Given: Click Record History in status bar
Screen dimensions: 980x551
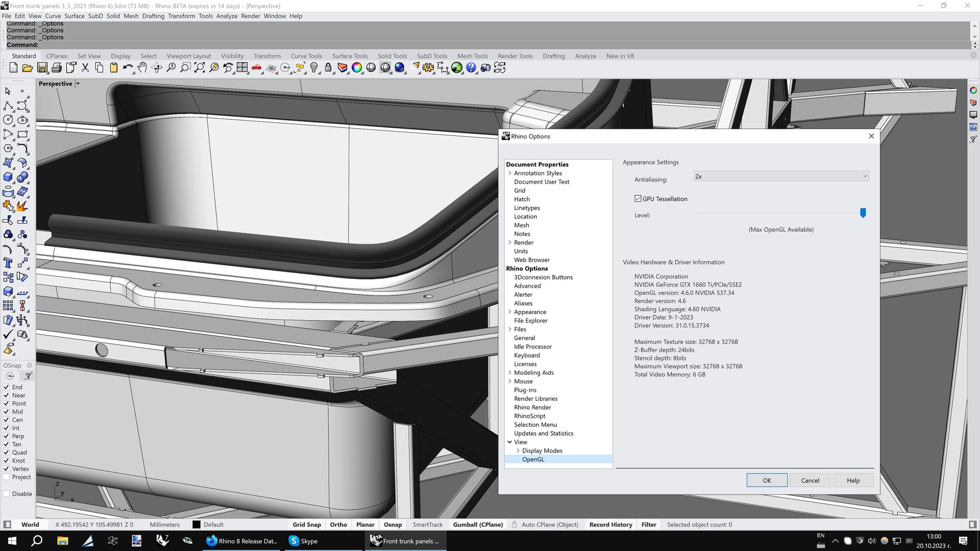Looking at the screenshot, I should coord(610,525).
